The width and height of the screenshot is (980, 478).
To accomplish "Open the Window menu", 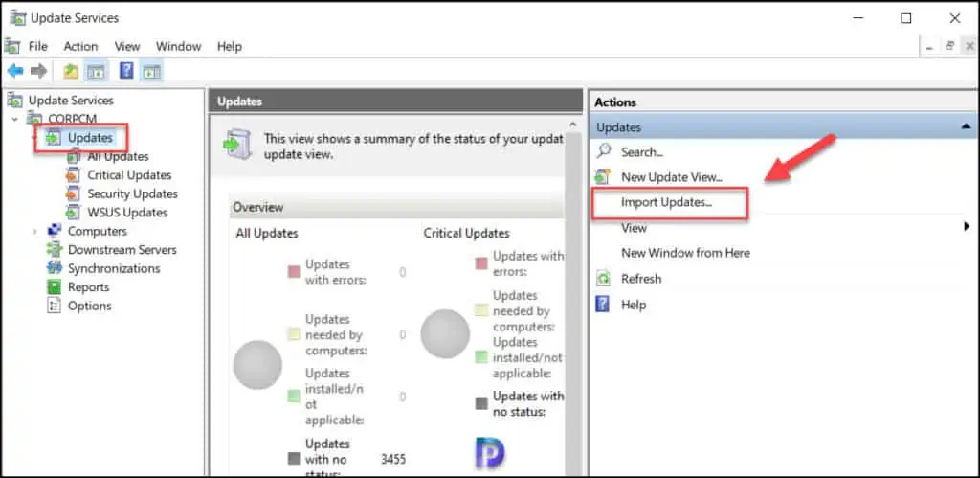I will click(x=179, y=46).
